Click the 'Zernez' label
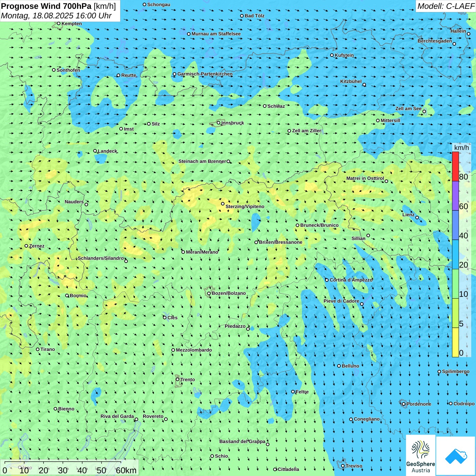Viewport: 476px width, 476px height. (37, 246)
